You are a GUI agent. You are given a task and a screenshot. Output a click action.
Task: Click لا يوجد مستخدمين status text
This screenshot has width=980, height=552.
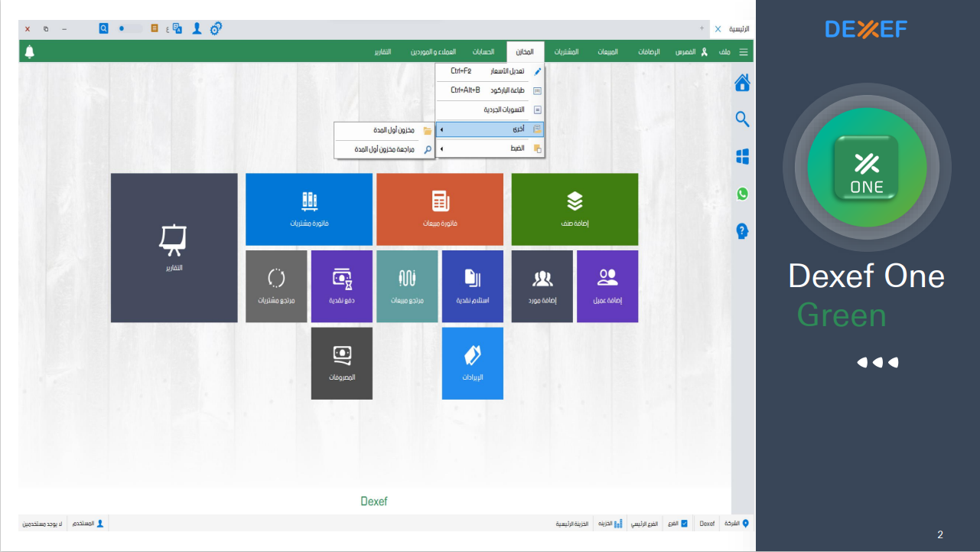click(42, 524)
